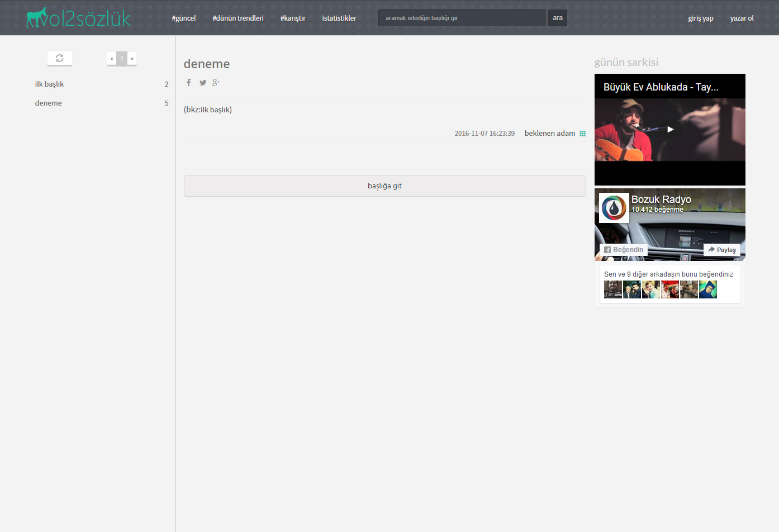The width and height of the screenshot is (779, 532).
Task: Focus the topic search input field
Action: 462,18
